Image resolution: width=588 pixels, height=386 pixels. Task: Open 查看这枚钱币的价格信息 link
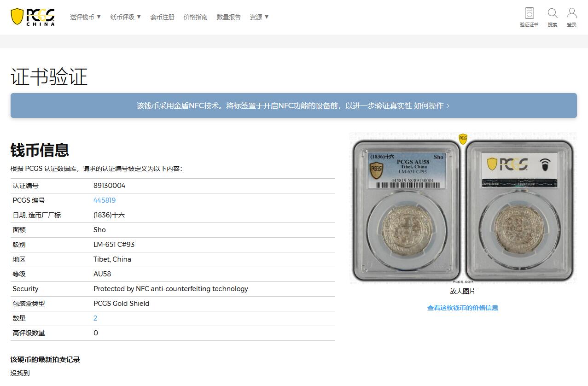(x=462, y=308)
